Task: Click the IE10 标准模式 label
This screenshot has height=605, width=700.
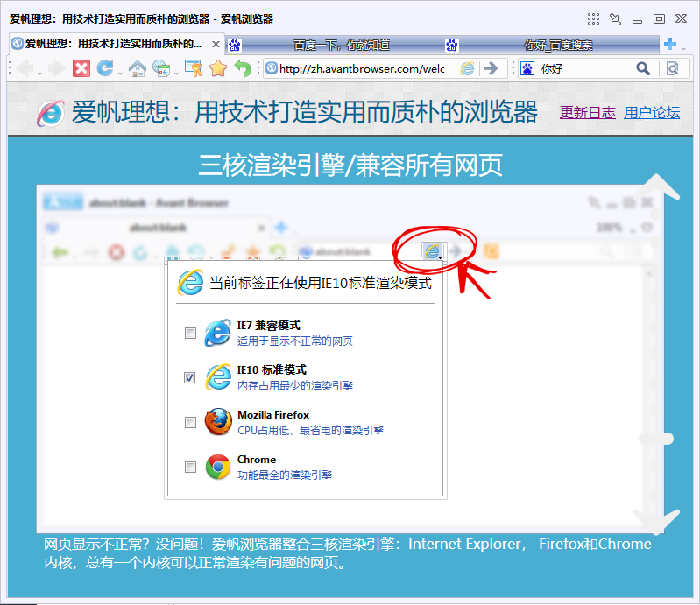Action: [272, 369]
